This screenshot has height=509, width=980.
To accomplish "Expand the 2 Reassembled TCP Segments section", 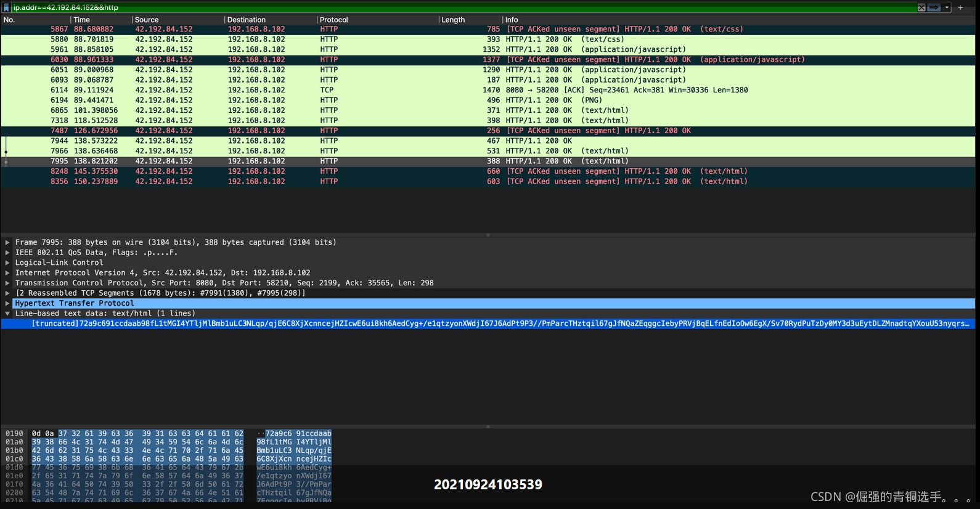I will tap(7, 293).
